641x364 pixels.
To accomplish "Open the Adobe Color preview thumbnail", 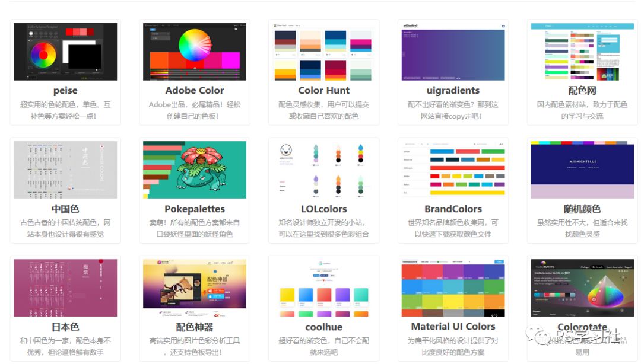I will point(195,52).
